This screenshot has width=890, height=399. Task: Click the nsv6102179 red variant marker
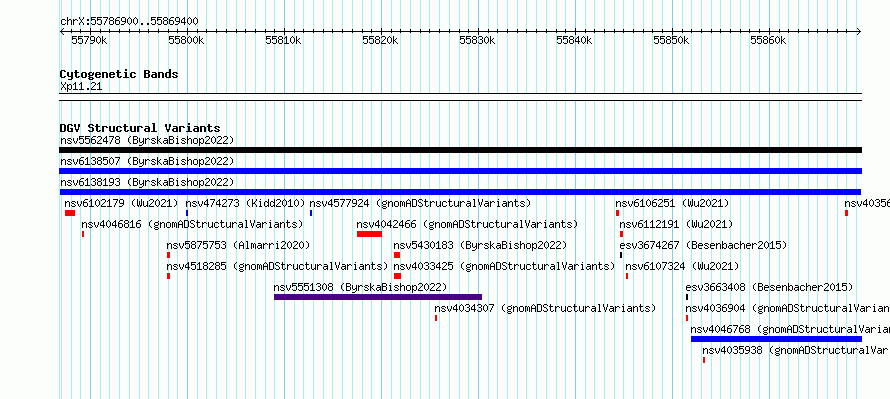pos(70,213)
